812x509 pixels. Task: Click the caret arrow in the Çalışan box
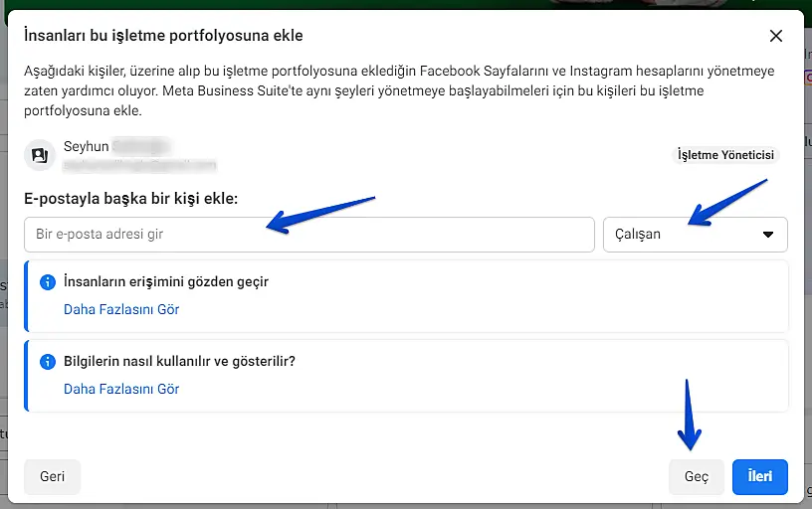click(x=767, y=235)
